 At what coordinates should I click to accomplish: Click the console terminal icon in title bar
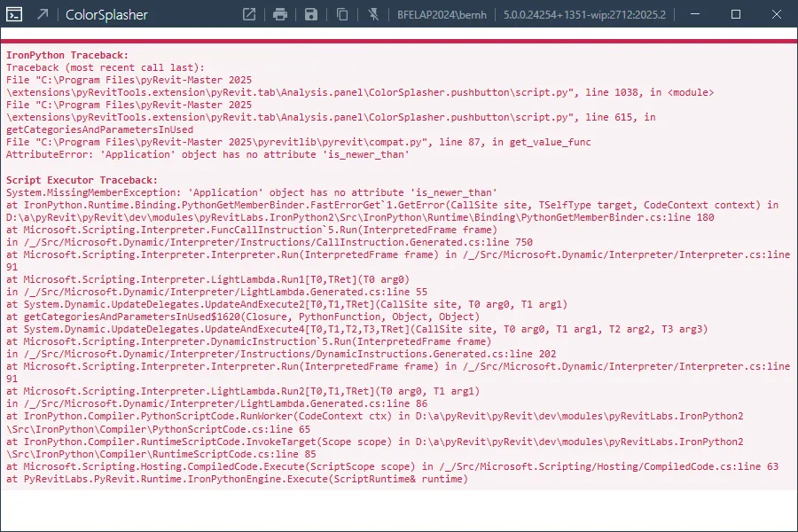(13, 14)
